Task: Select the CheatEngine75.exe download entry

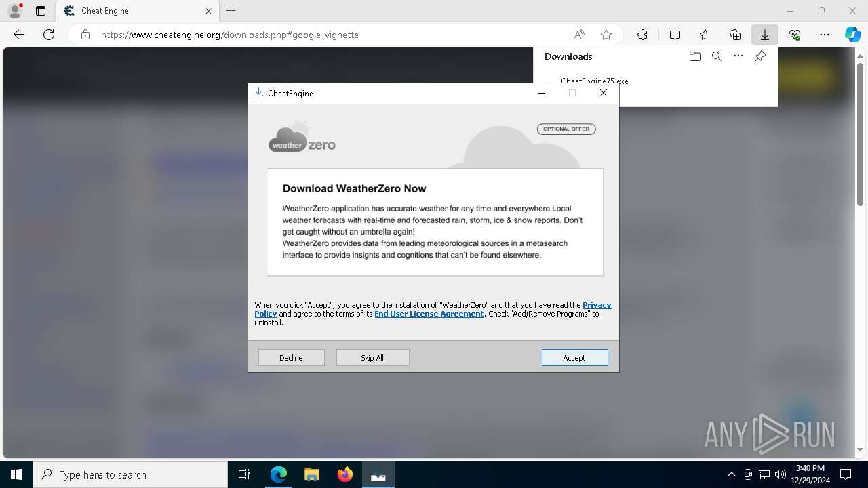Action: [x=595, y=81]
